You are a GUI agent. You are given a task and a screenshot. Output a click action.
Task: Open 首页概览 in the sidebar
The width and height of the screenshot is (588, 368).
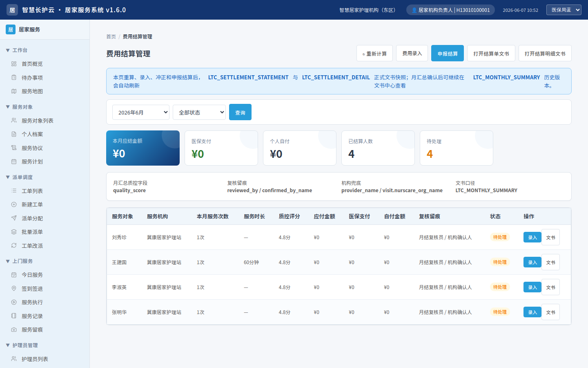click(x=45, y=64)
